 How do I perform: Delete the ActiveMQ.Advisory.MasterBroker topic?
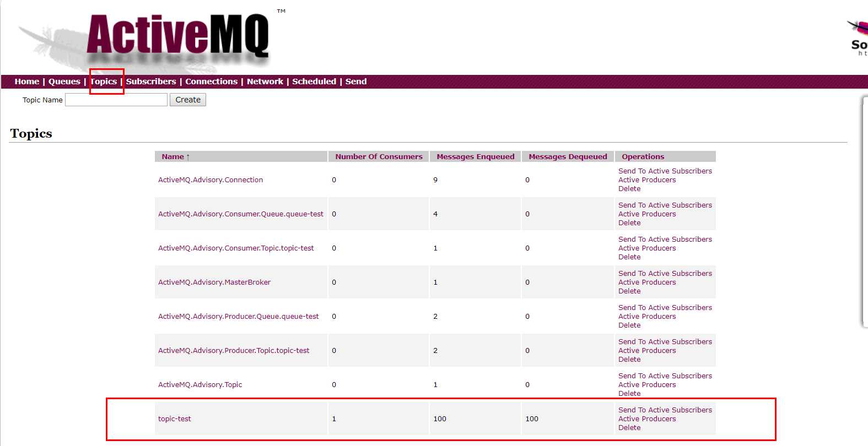[x=629, y=291]
